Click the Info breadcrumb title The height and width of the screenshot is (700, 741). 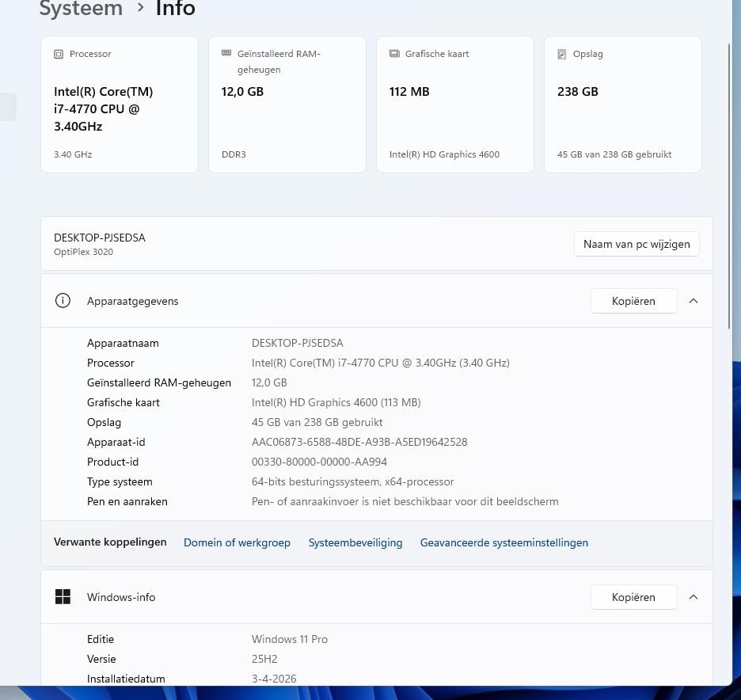tap(175, 10)
